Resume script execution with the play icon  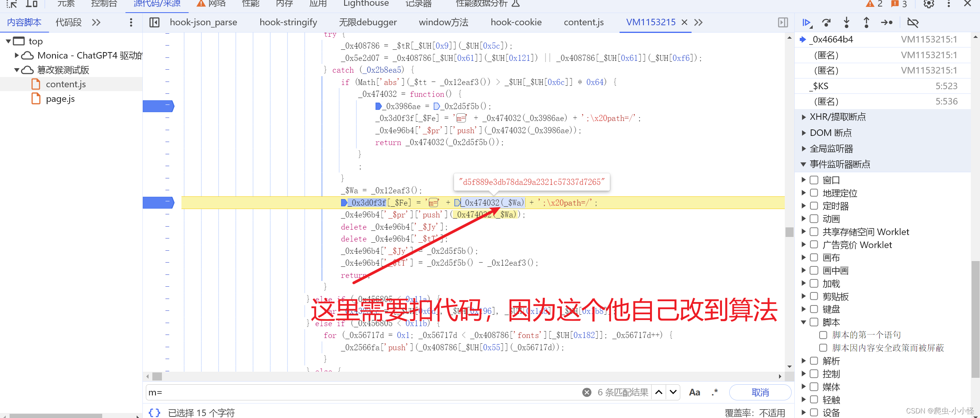(806, 23)
